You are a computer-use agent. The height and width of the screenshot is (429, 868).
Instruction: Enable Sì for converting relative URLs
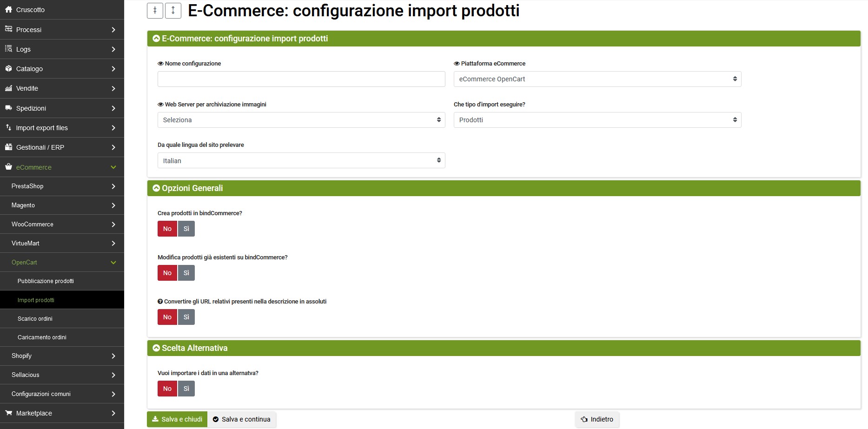click(186, 317)
